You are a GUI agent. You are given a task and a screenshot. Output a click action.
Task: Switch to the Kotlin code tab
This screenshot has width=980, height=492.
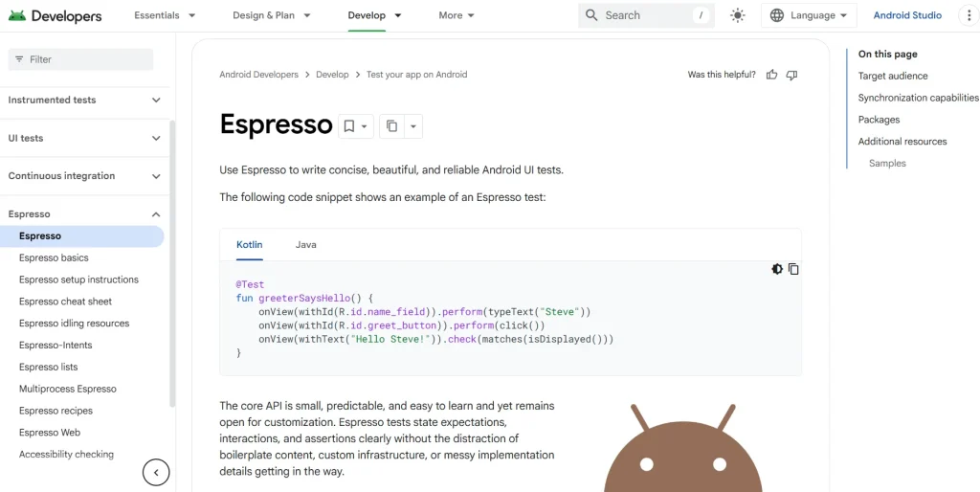[x=250, y=244]
